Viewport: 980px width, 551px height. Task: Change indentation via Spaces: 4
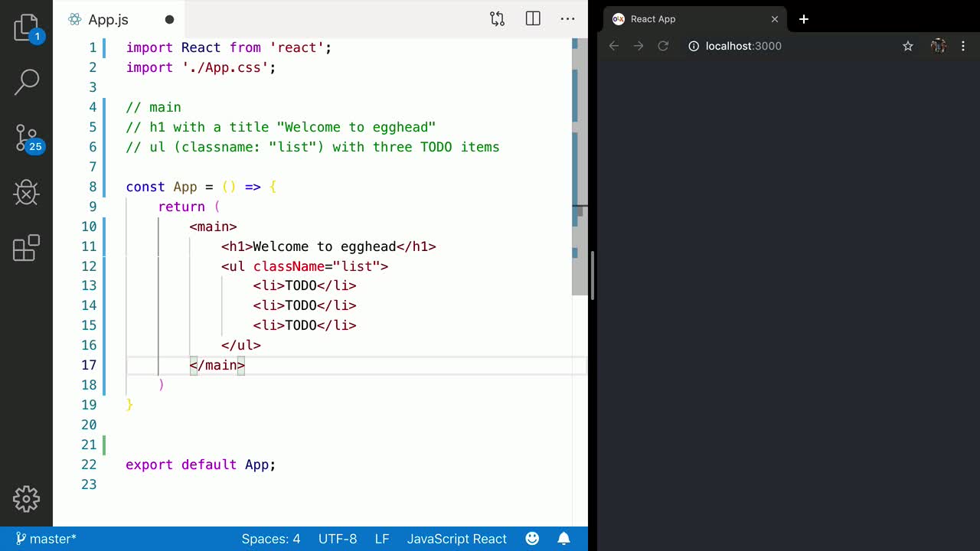point(271,539)
